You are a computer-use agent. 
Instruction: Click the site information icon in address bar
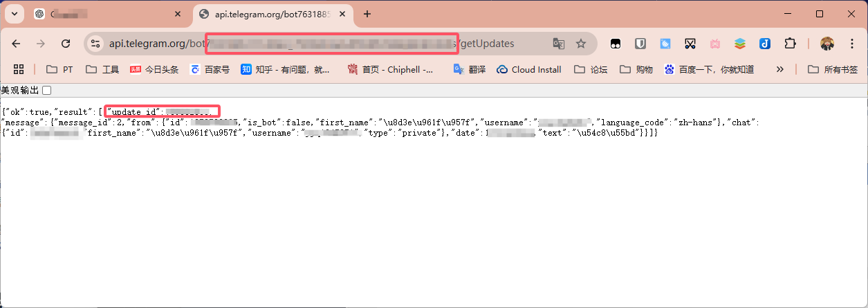(95, 44)
